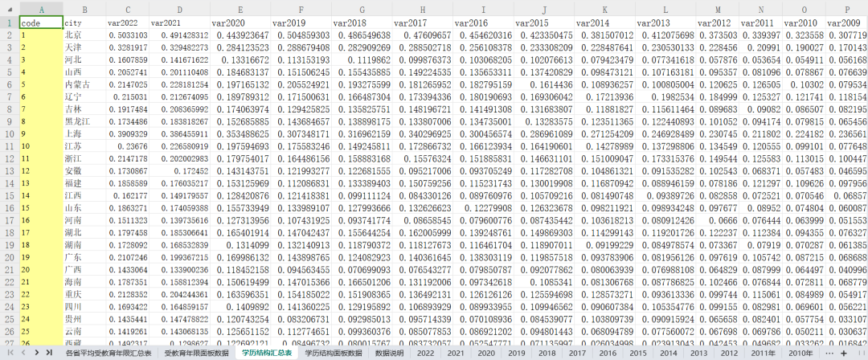Go to first sheet navigation arrow

point(10,352)
